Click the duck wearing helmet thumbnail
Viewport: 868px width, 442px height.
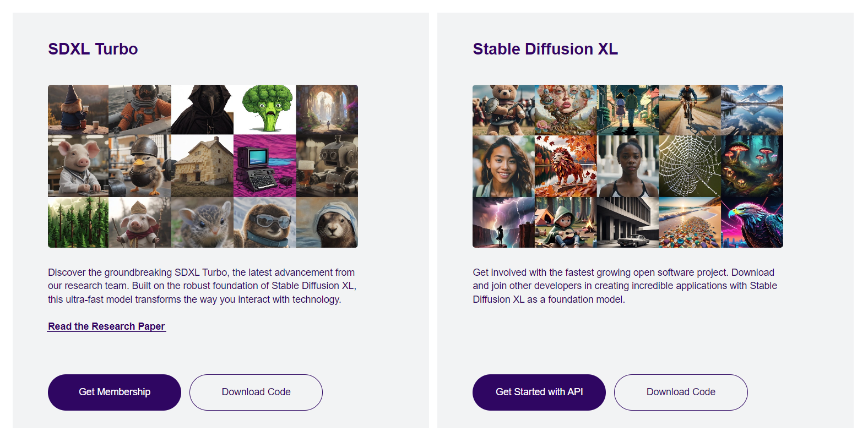click(x=140, y=166)
